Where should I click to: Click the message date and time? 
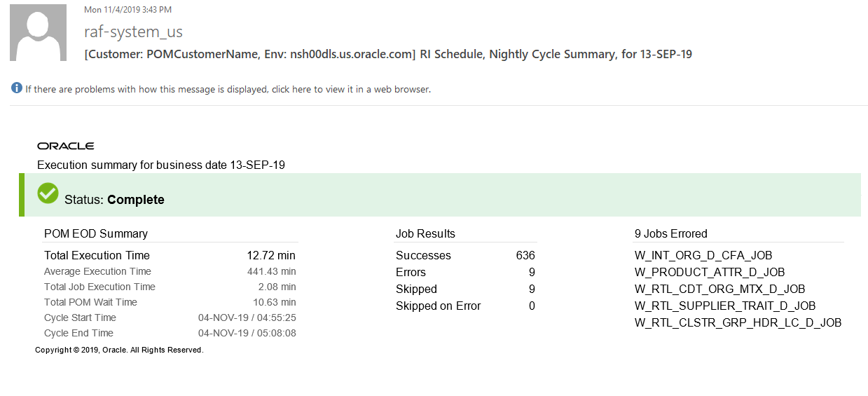click(128, 10)
